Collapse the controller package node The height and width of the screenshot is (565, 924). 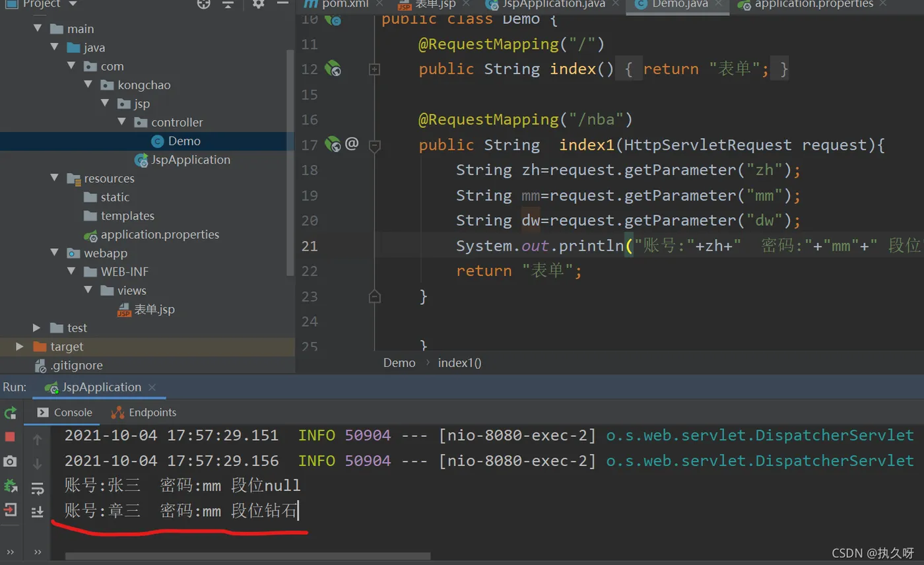122,122
